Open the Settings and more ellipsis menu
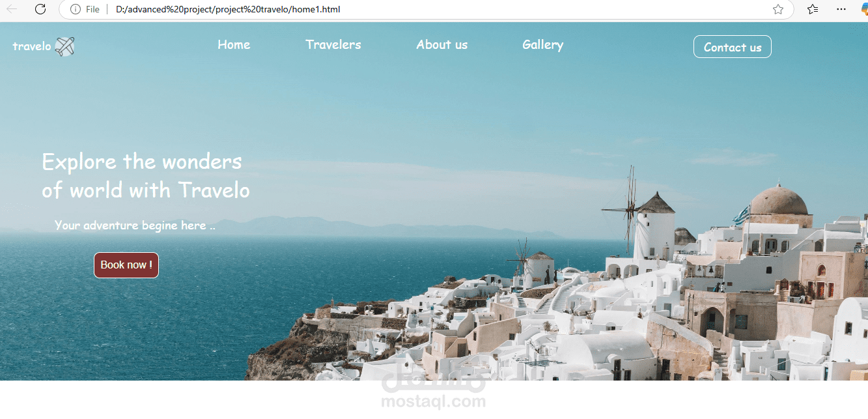This screenshot has width=868, height=419. [x=841, y=9]
